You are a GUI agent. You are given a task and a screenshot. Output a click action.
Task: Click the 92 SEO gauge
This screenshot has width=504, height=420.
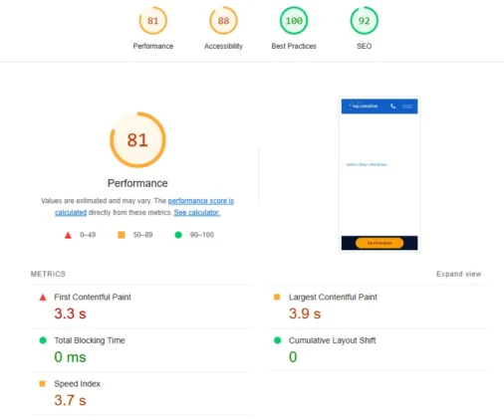point(365,21)
